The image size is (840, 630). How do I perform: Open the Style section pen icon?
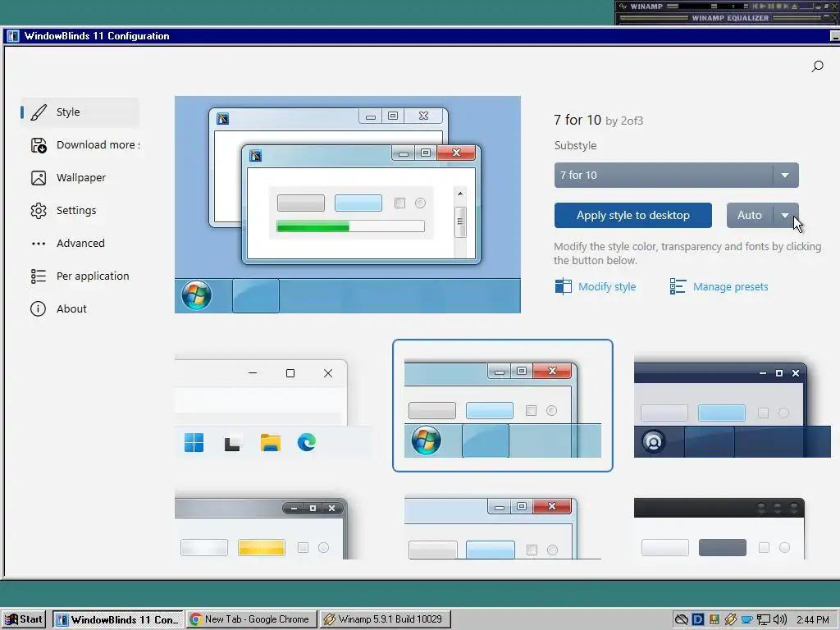point(39,112)
